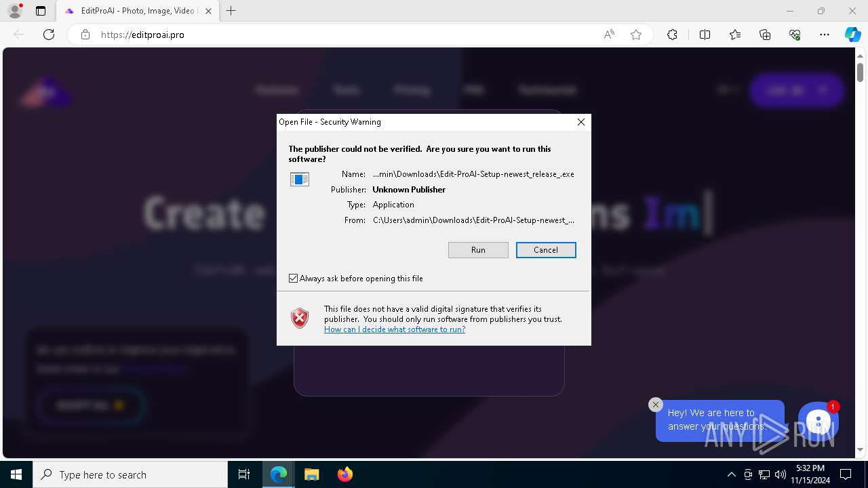
Task: Uncheck Always ask before opening this file
Action: pyautogui.click(x=294, y=279)
